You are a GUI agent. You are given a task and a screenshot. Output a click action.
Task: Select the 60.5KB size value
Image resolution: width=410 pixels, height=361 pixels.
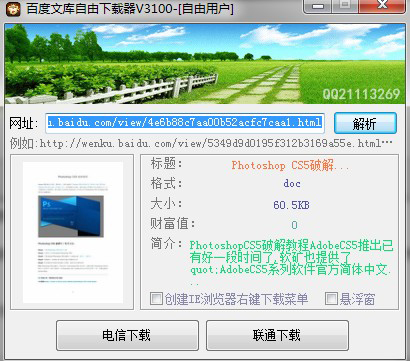[291, 204]
